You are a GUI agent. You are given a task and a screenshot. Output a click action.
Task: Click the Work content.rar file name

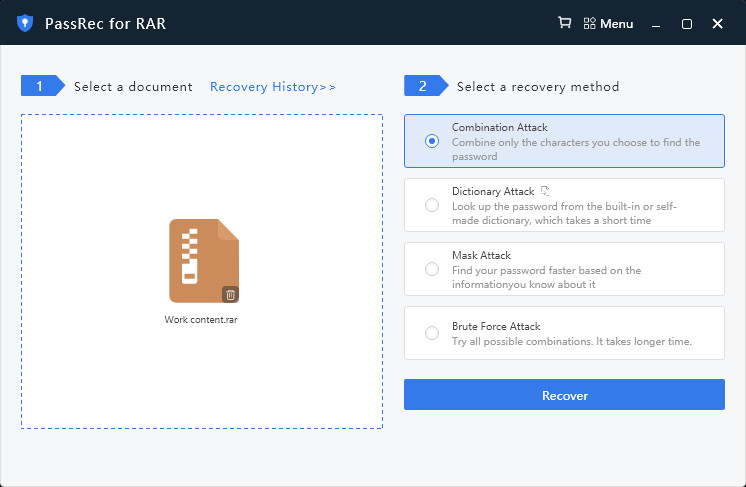tap(201, 320)
